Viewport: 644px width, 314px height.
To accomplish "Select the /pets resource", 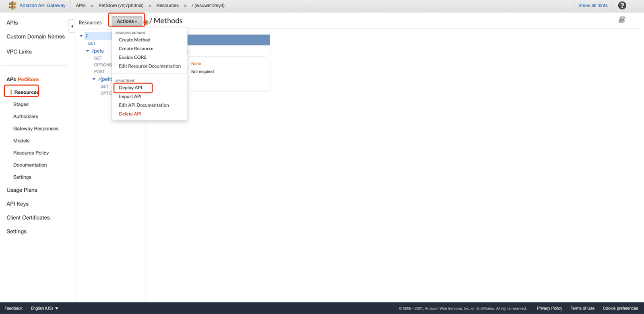I will pyautogui.click(x=98, y=51).
